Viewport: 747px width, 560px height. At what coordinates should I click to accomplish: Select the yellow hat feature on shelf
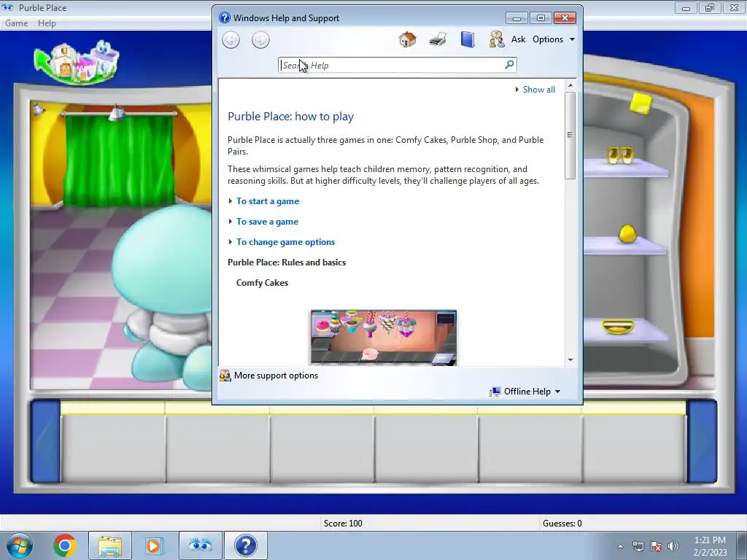(x=641, y=104)
